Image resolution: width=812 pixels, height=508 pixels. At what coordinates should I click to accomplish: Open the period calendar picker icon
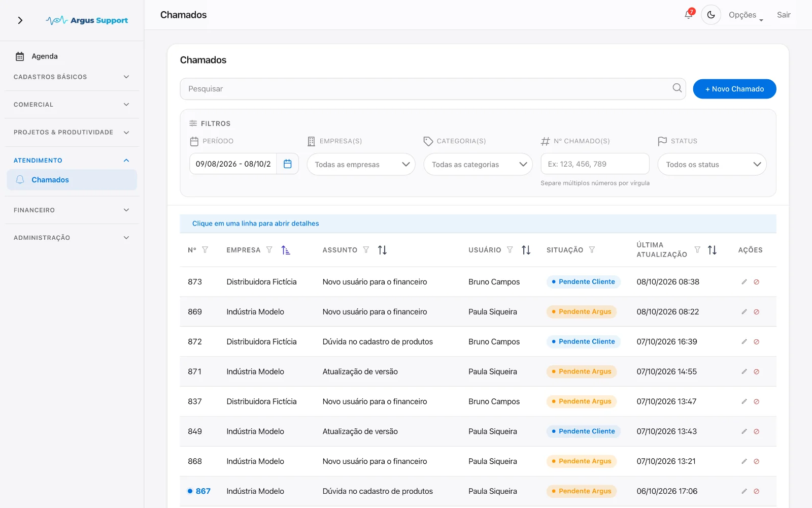point(288,164)
